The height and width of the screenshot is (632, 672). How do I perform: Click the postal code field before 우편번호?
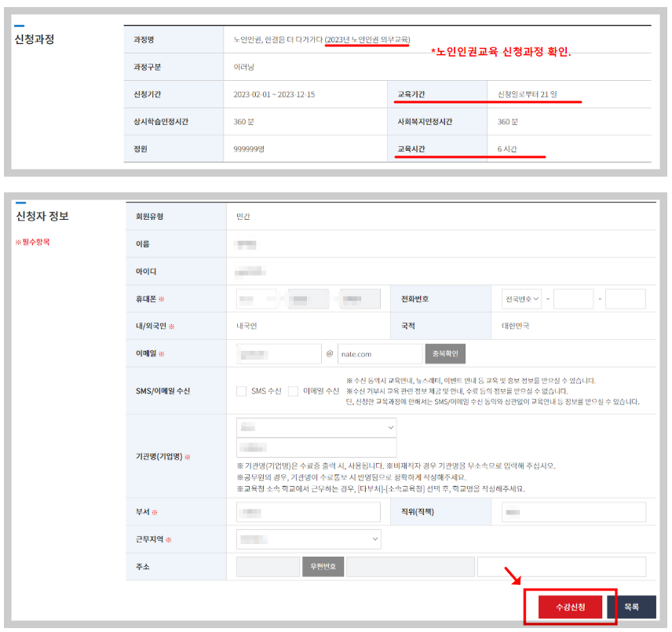(268, 566)
